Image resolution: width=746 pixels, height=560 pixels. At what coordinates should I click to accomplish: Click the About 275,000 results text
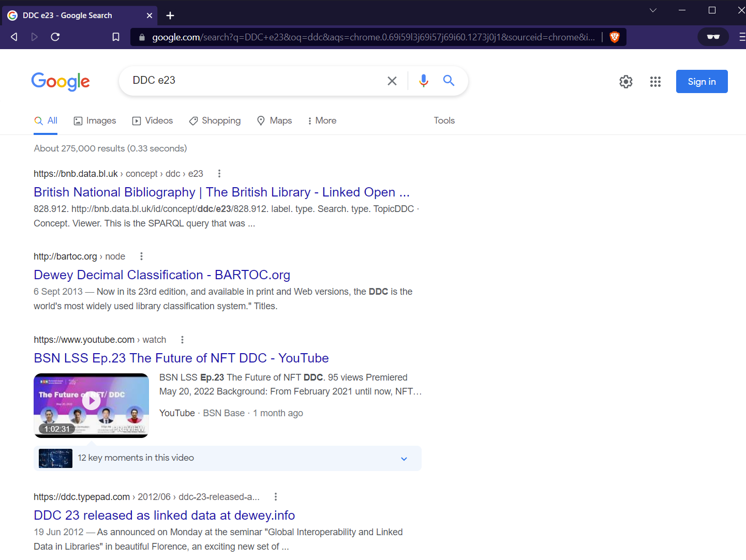(x=110, y=148)
